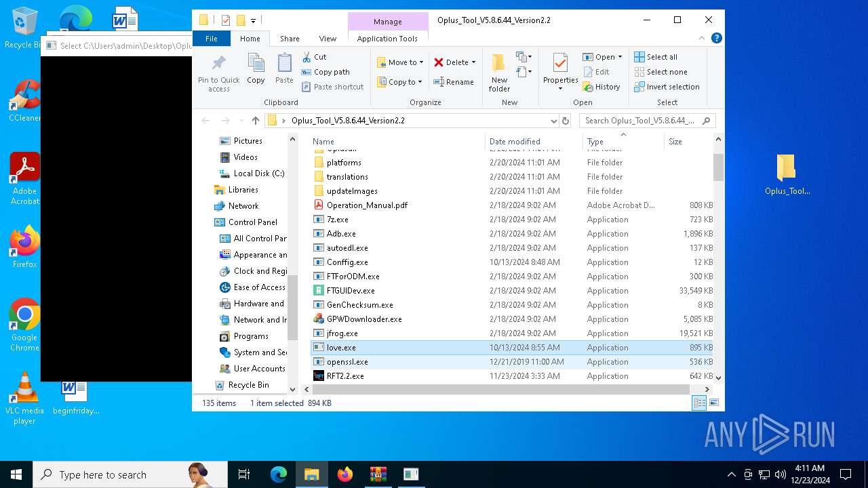Open the Copy to dropdown
868x488 pixels.
tap(400, 82)
